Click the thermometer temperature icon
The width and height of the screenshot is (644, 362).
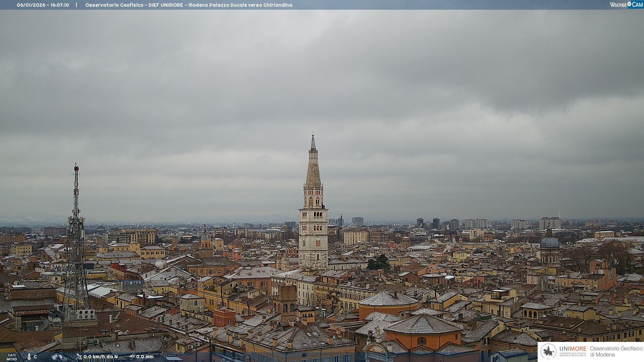29,357
